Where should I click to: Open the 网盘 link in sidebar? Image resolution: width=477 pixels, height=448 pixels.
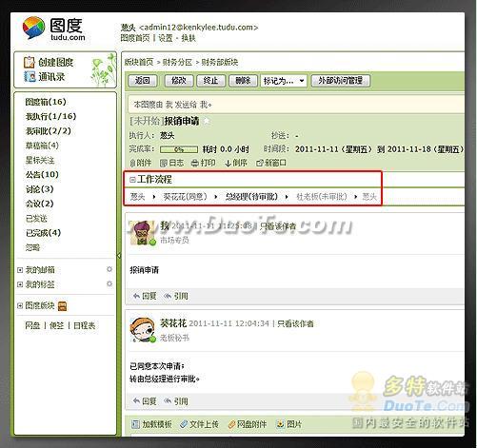[x=32, y=325]
